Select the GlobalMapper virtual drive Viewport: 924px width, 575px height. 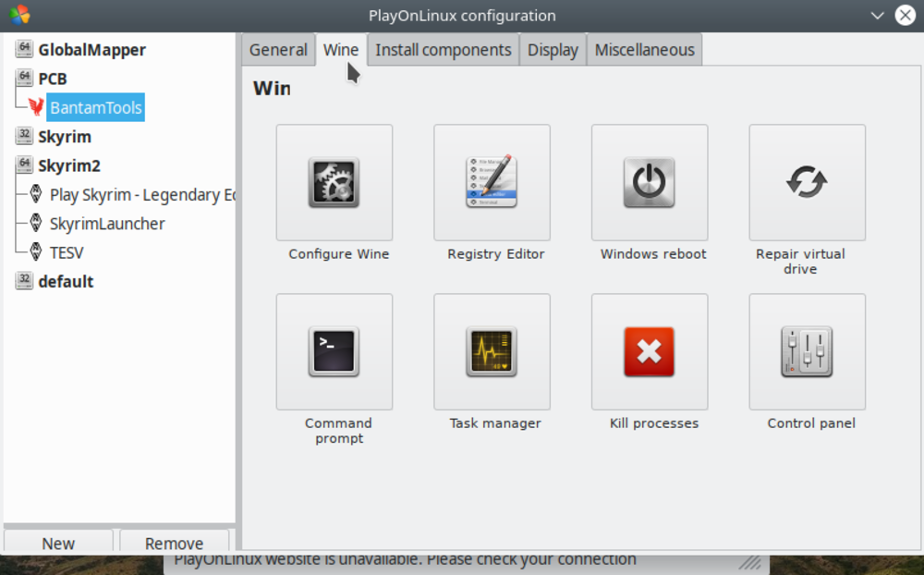coord(91,50)
